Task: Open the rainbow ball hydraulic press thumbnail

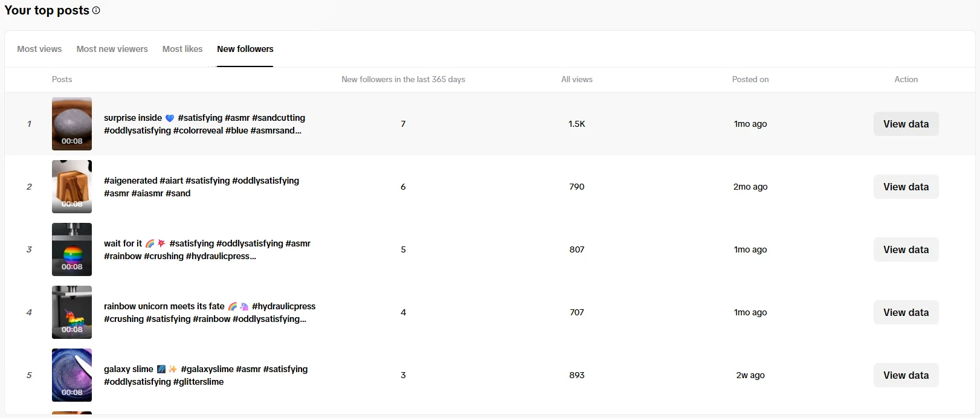Action: (72, 249)
